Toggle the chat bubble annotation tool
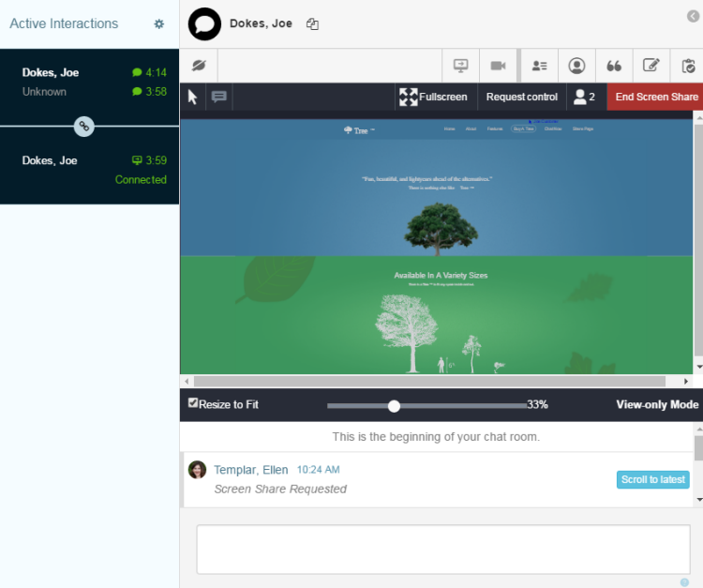The height and width of the screenshot is (588, 703). (x=219, y=97)
